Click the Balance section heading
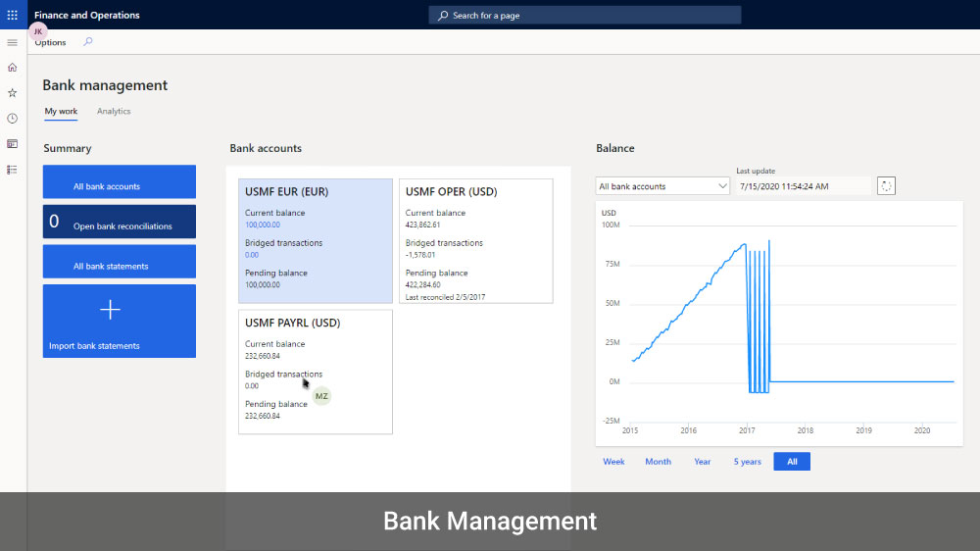980x551 pixels. [615, 148]
